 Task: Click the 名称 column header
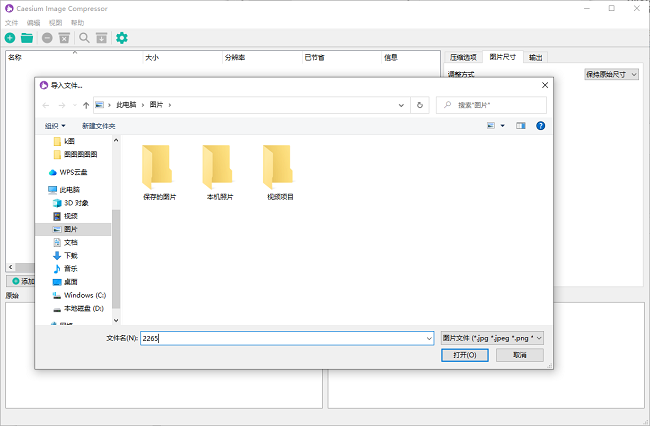click(74, 58)
